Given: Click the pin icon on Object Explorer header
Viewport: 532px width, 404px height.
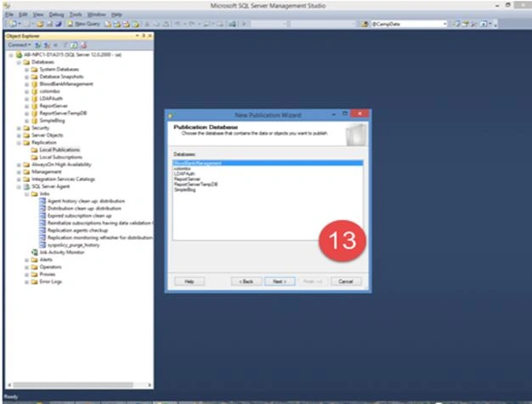Looking at the screenshot, I should [x=144, y=36].
